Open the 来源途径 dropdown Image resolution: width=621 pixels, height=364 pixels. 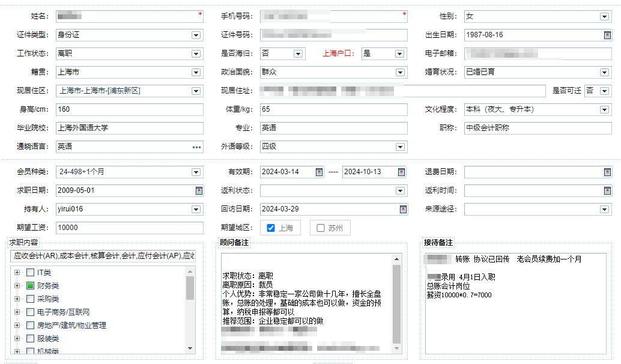(x=604, y=209)
